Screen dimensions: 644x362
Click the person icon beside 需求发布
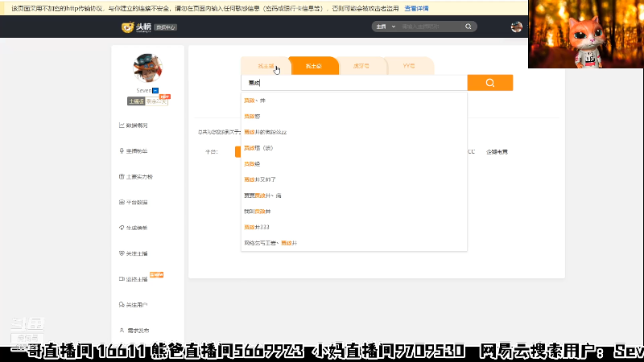(x=122, y=331)
